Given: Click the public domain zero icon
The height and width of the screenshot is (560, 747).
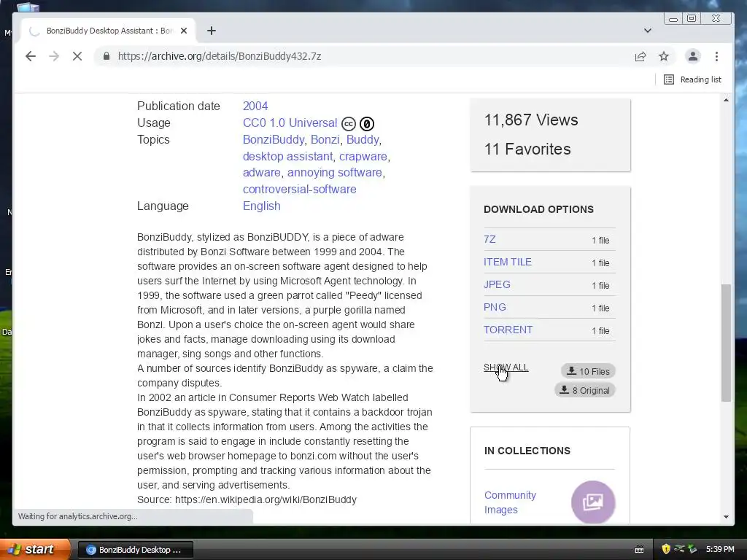Looking at the screenshot, I should point(367,124).
